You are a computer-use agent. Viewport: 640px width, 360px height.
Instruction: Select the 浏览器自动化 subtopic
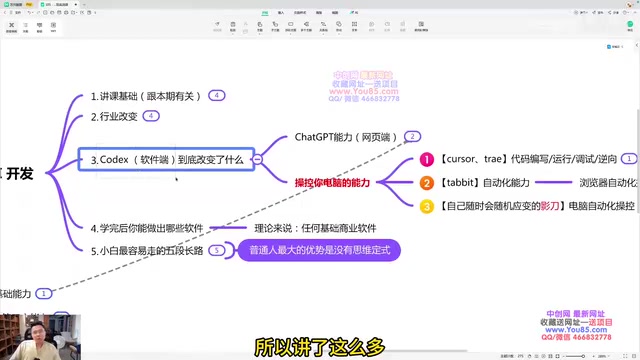[x=609, y=182]
